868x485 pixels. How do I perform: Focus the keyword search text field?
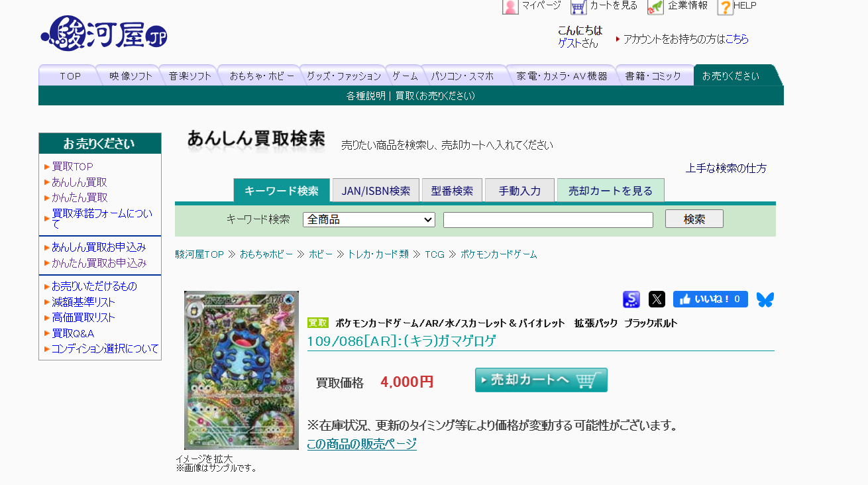pyautogui.click(x=548, y=220)
